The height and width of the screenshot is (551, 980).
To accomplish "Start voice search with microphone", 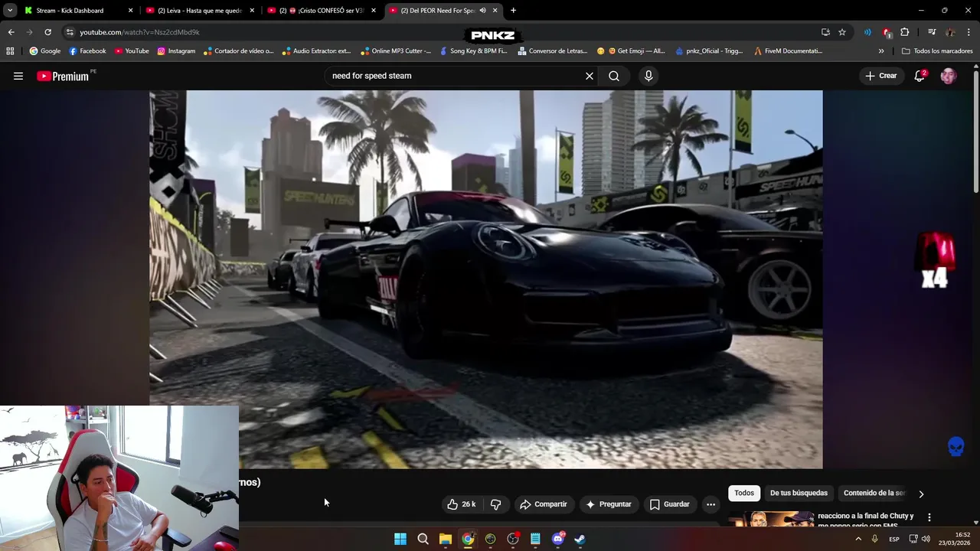I will [648, 76].
